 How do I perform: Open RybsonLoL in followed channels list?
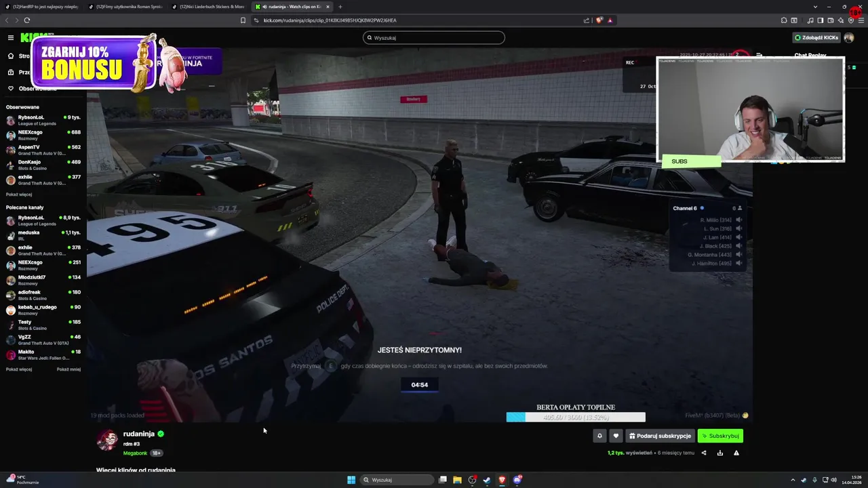tap(43, 120)
